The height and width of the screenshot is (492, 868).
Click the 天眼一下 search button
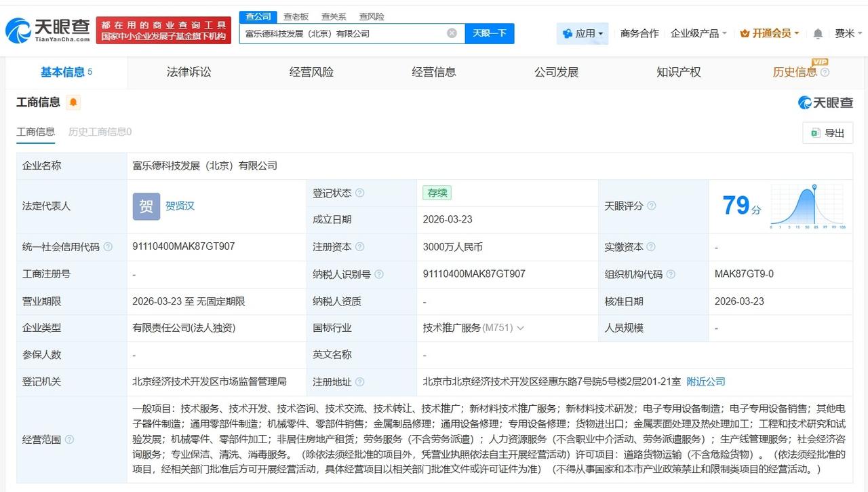(490, 33)
